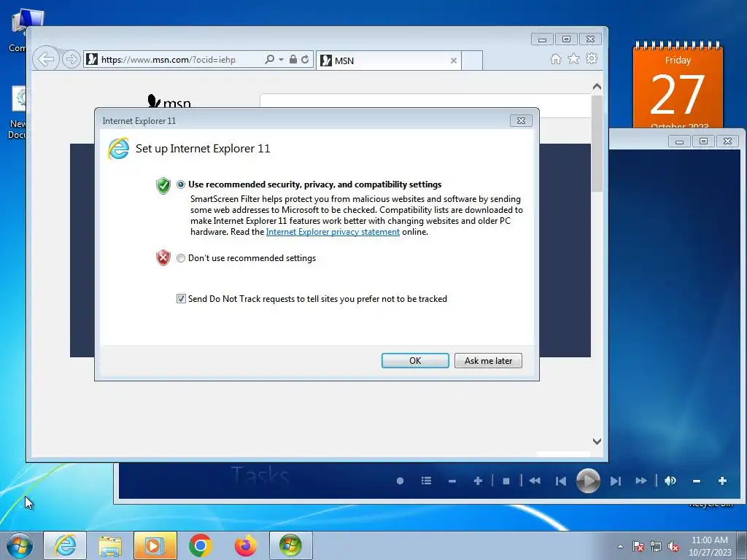Image resolution: width=747 pixels, height=560 pixels.
Task: Open Internet Explorer from the taskbar
Action: tap(65, 545)
